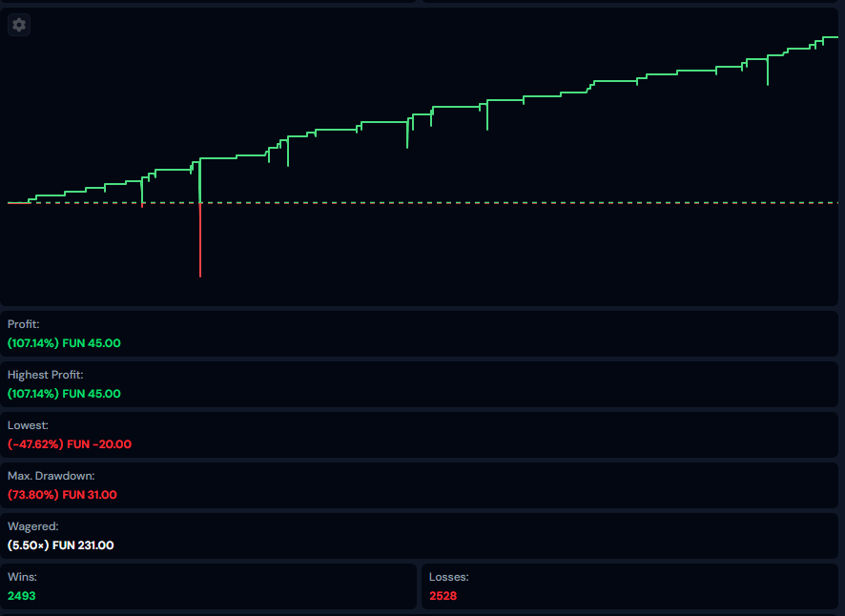Image resolution: width=845 pixels, height=616 pixels.
Task: Click the green dip near the chart's right side
Action: point(768,72)
